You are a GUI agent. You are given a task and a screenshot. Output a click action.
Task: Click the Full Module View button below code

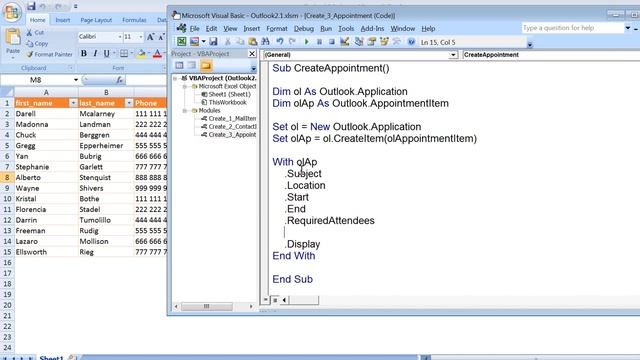point(275,300)
